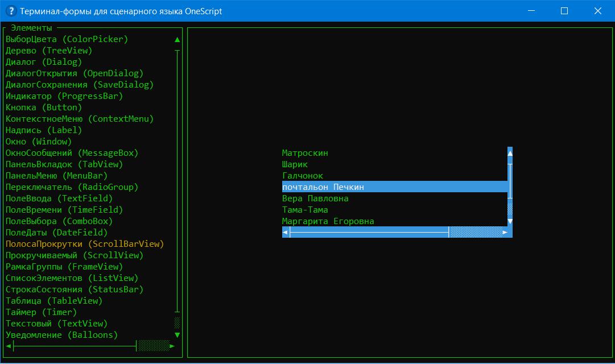Click left arrow of blue horizontal scrollbar
The image size is (615, 364).
click(285, 232)
